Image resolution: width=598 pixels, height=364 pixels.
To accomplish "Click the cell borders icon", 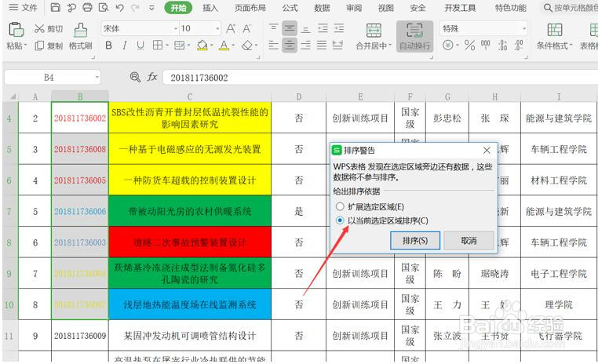I will click(157, 45).
